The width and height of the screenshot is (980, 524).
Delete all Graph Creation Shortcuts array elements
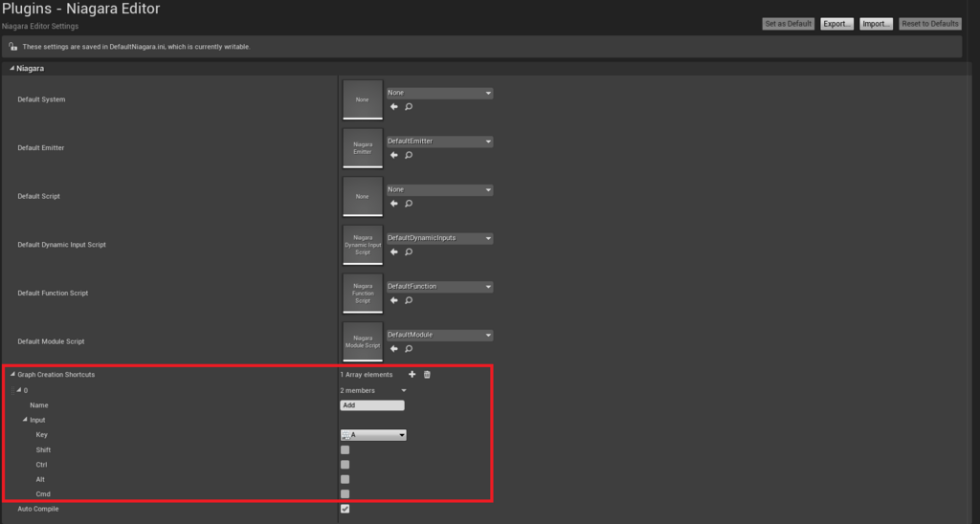[428, 375]
